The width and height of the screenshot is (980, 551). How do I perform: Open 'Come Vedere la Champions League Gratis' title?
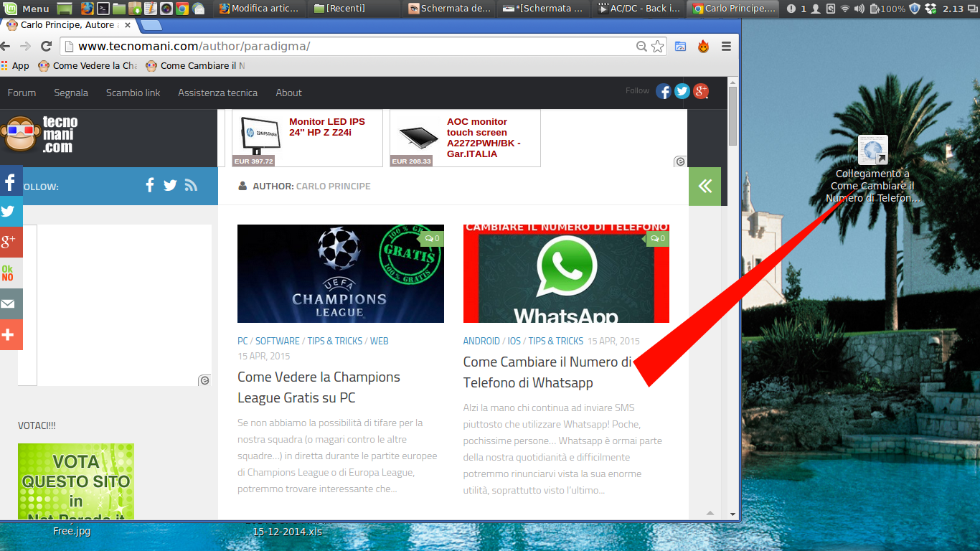pos(319,387)
